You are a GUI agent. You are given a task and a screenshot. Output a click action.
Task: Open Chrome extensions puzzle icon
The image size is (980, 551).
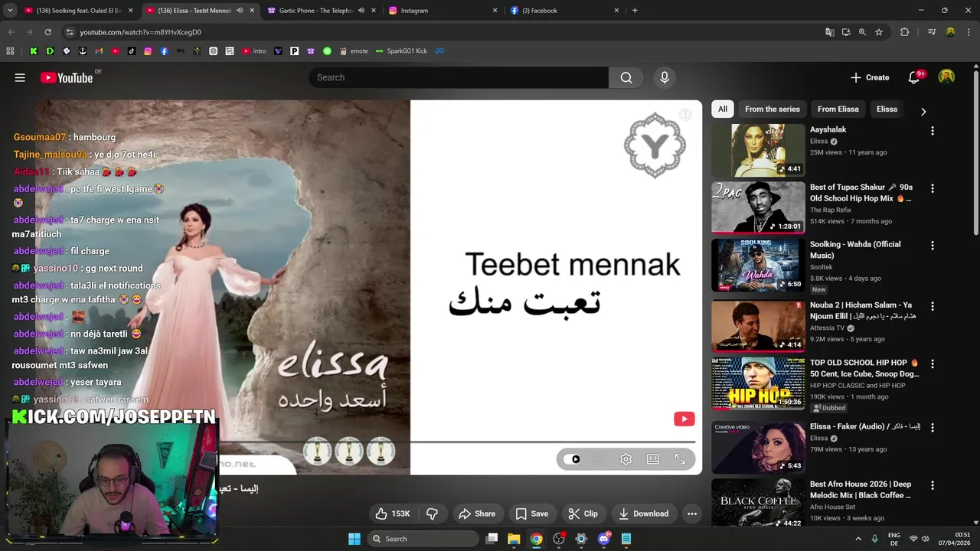(x=904, y=32)
